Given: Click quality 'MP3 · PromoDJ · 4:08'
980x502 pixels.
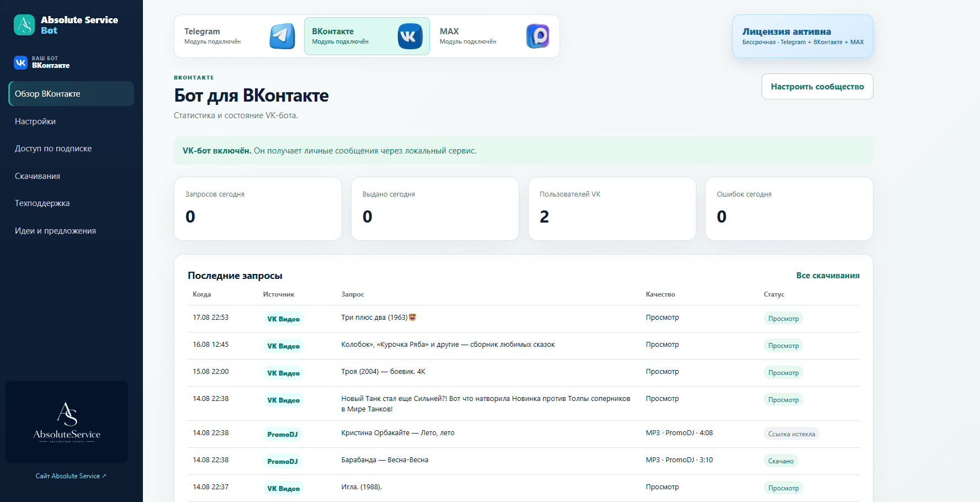Looking at the screenshot, I should click(x=679, y=433).
